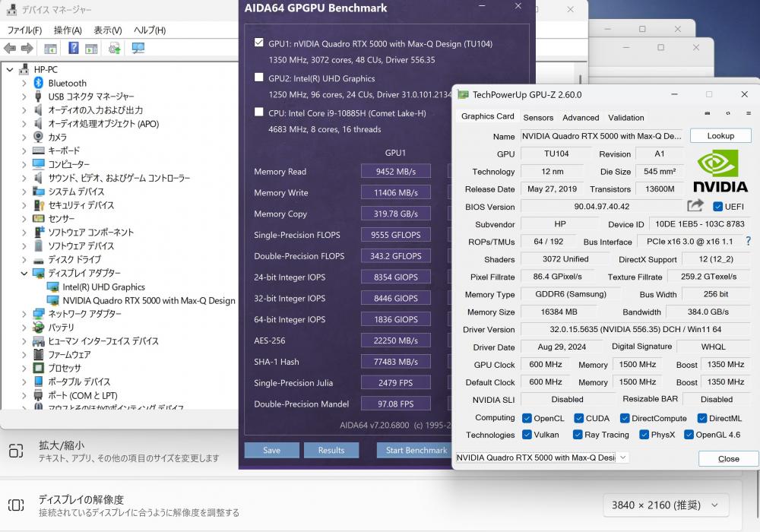Screen dimensions: 760x532
Task: Click the processor category icon
Action: click(x=38, y=368)
